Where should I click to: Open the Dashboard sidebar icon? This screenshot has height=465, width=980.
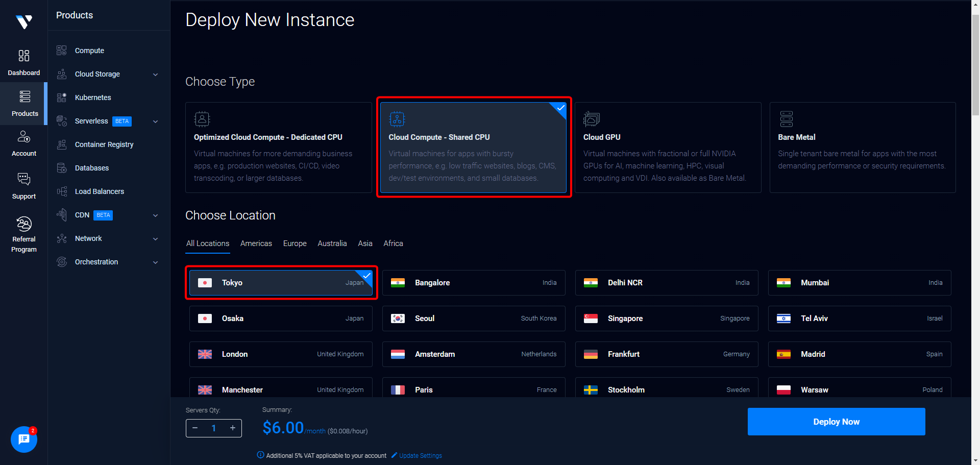24,56
